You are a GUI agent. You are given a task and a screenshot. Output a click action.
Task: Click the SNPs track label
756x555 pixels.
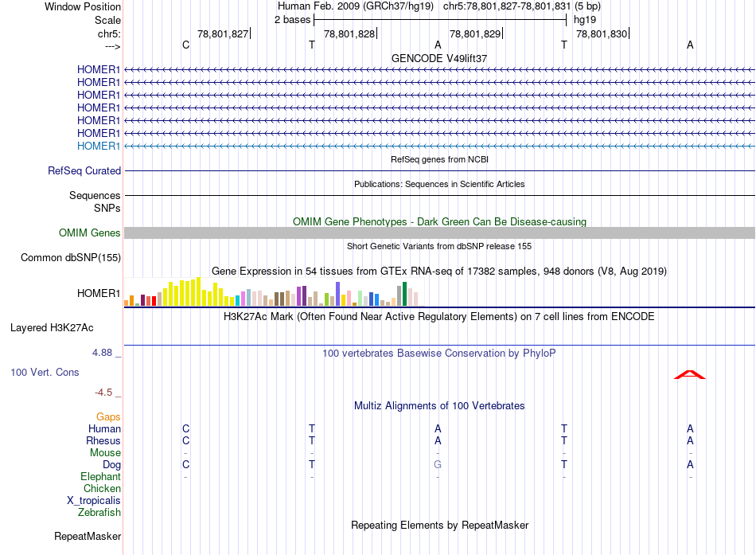pyautogui.click(x=107, y=208)
